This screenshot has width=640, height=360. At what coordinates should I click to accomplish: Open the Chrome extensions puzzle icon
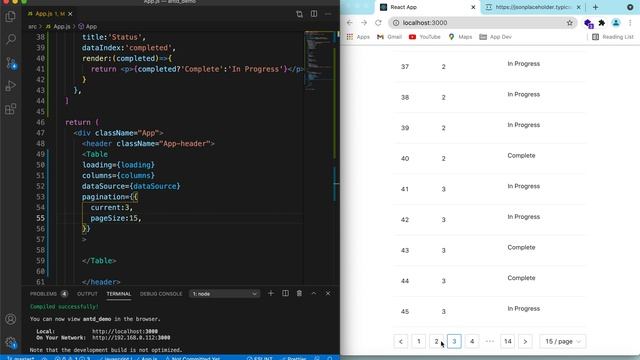click(602, 23)
